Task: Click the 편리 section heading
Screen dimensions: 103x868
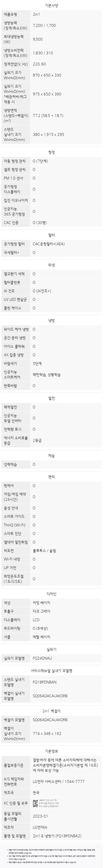Action: [x=51, y=477]
